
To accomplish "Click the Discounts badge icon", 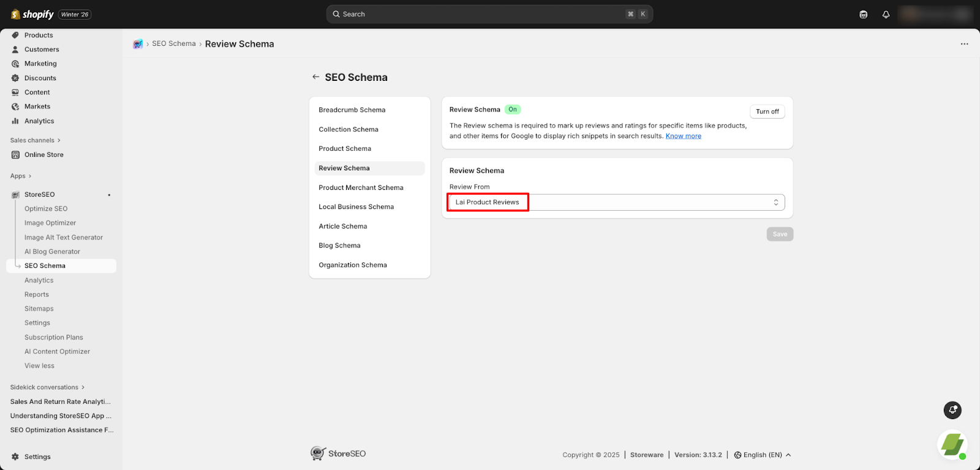I will (x=15, y=78).
